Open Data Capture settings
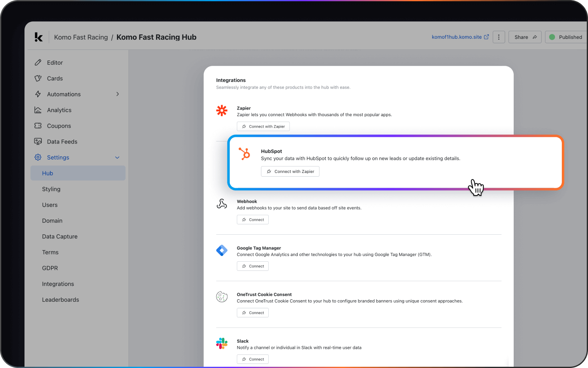588x368 pixels. 60,236
